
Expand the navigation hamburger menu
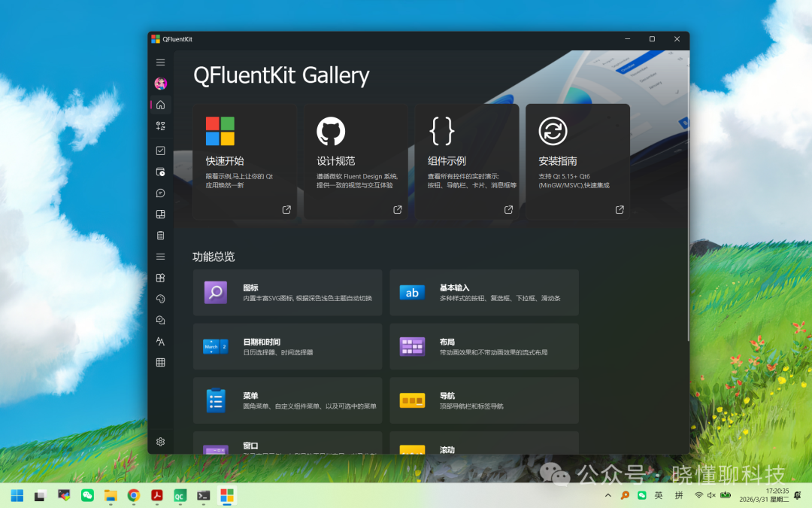click(x=161, y=62)
